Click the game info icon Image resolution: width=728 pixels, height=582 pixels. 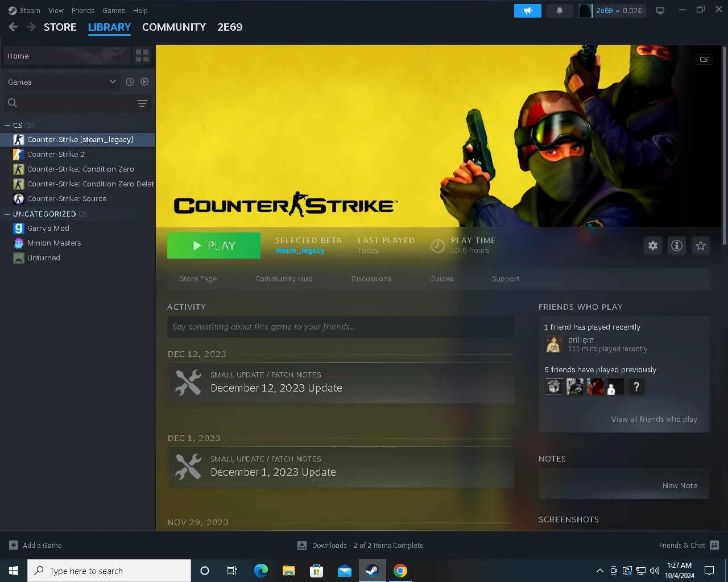677,246
